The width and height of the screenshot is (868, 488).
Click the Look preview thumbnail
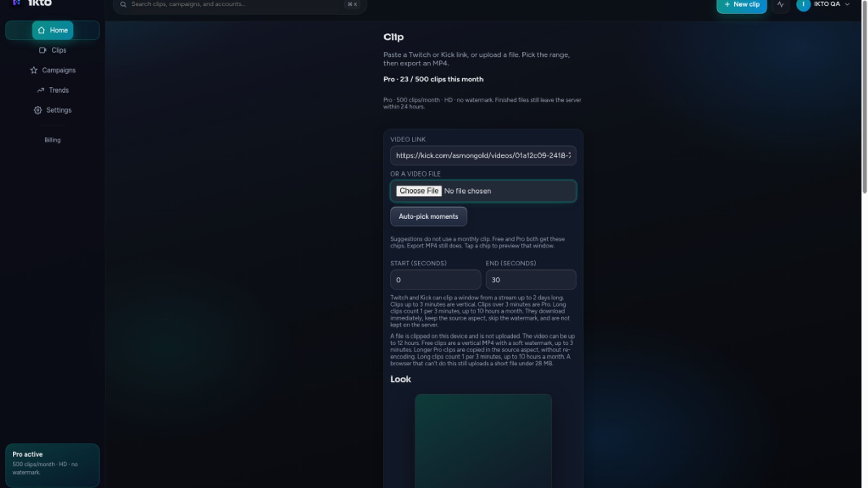pos(483,441)
